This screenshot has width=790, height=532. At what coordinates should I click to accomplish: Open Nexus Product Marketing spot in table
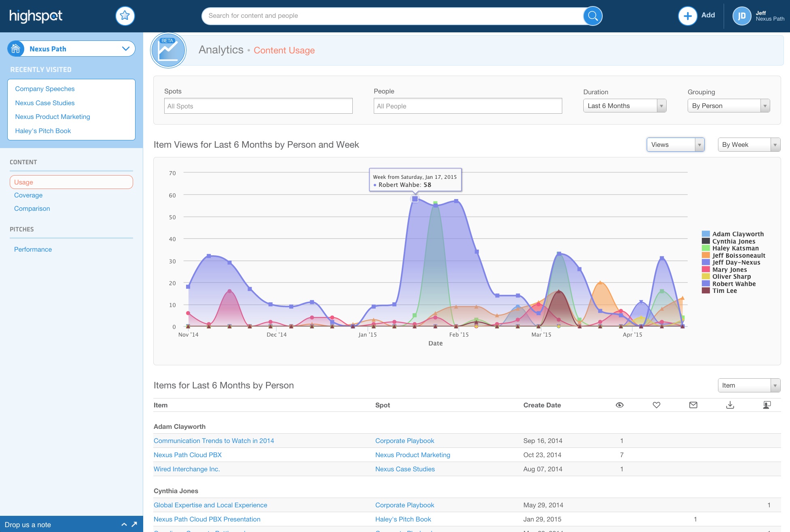(x=413, y=455)
